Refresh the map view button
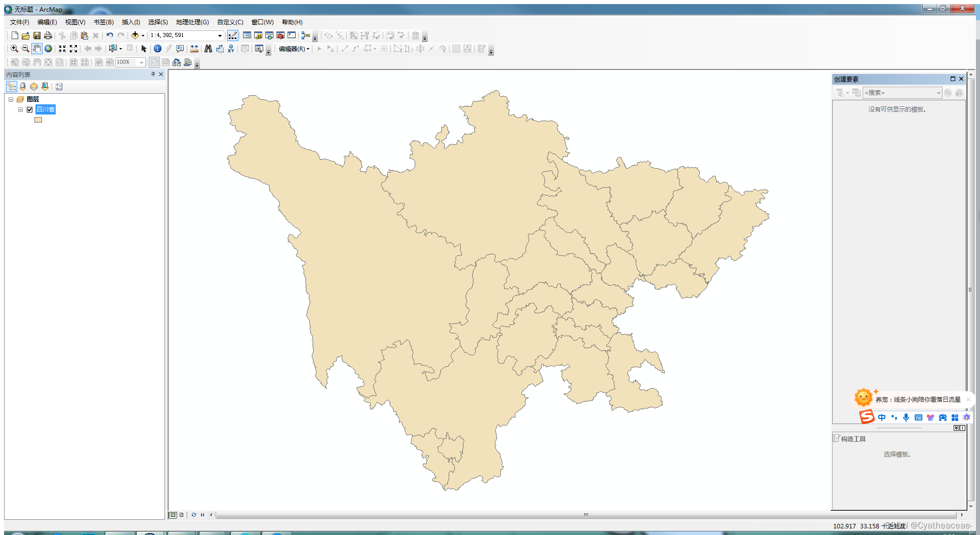 pos(194,515)
